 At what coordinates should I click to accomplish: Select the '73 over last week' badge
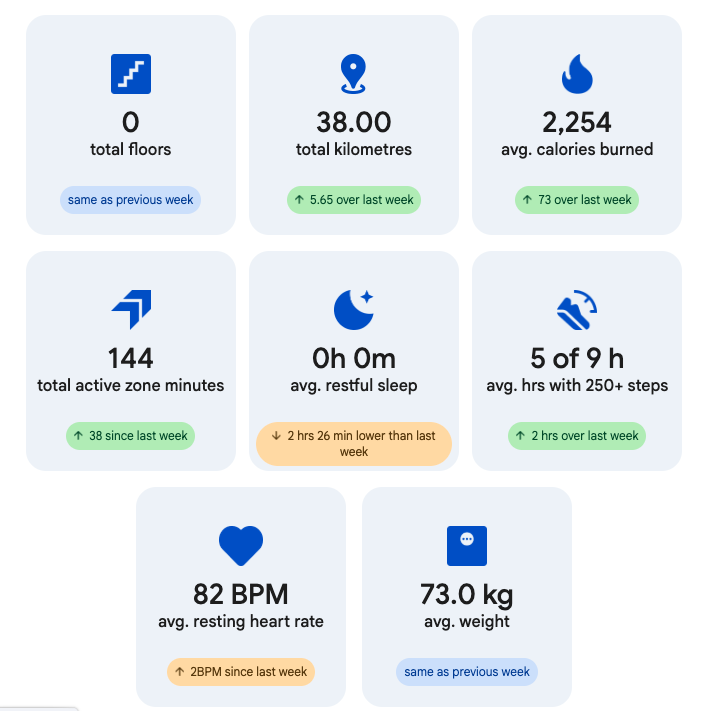coord(577,200)
